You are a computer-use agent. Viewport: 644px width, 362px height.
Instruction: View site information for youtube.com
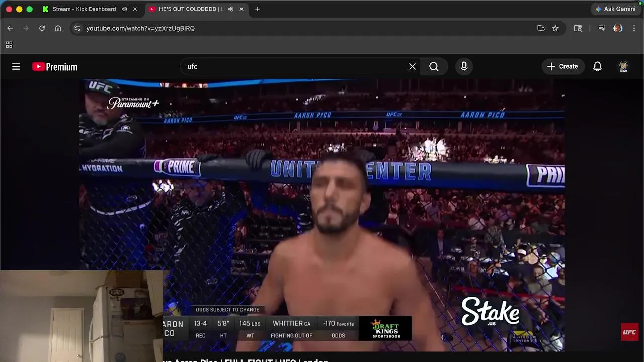point(77,28)
